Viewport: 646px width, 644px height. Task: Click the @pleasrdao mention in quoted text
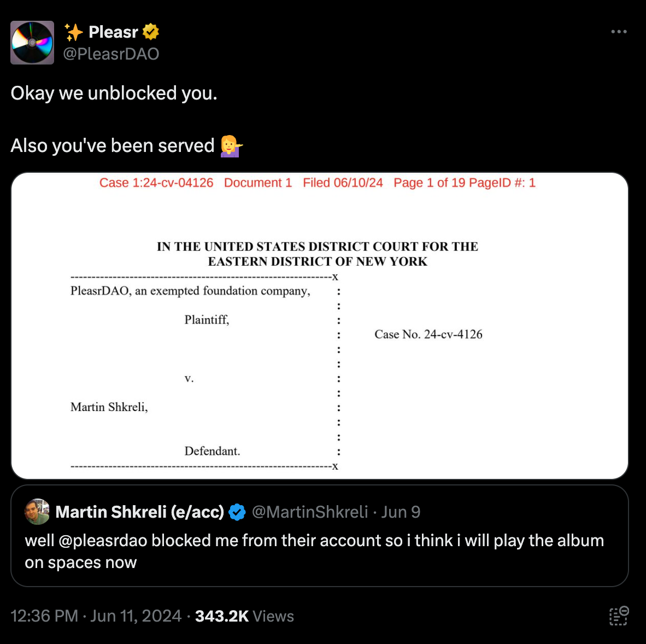click(x=103, y=541)
